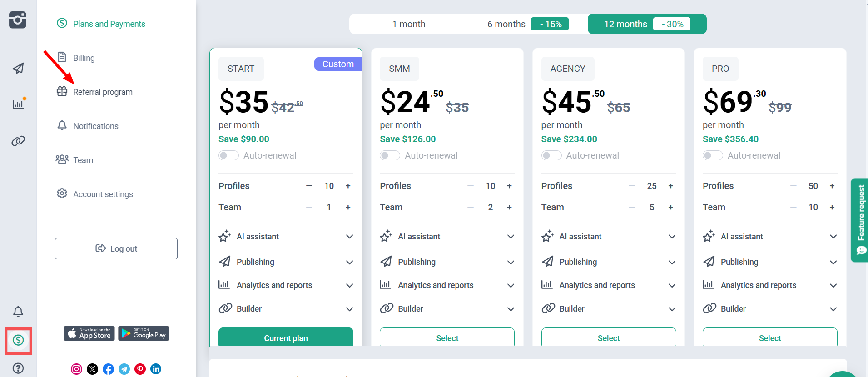Open the Telegram social icon
Screen dimensions: 868x377
tap(124, 369)
